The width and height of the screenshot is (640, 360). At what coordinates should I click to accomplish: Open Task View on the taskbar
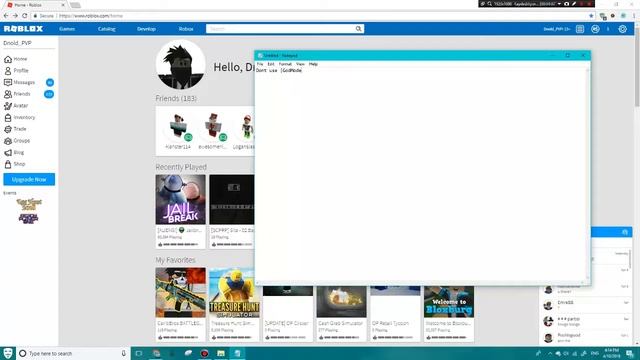(139, 353)
